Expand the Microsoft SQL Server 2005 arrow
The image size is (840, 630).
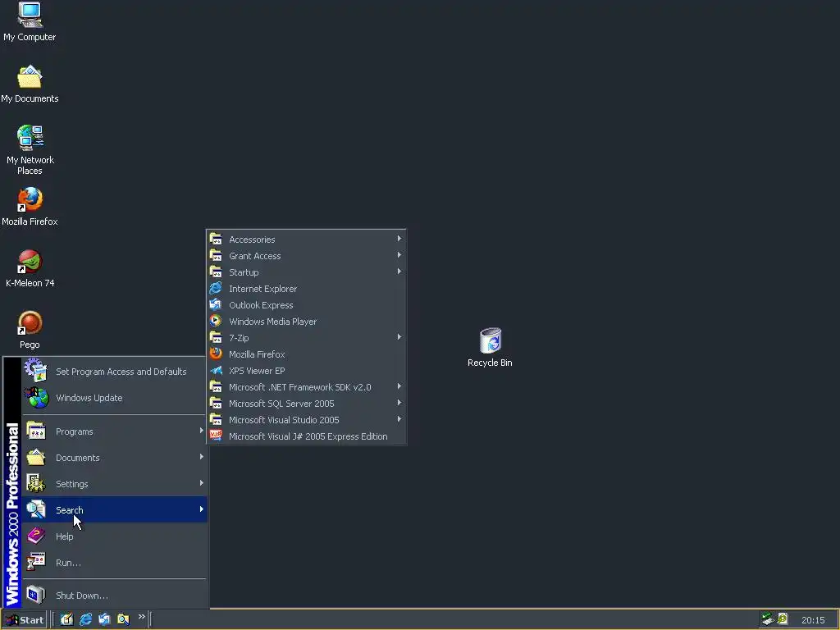coord(399,402)
